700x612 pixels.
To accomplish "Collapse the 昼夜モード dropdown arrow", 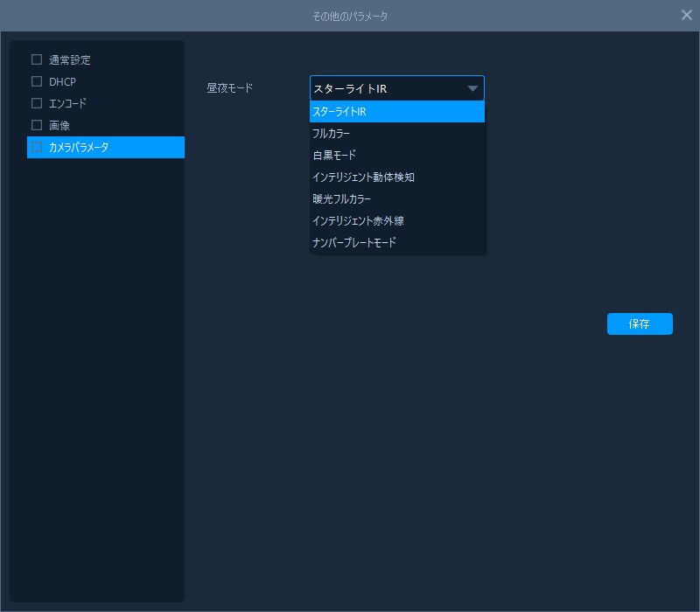I will (472, 88).
